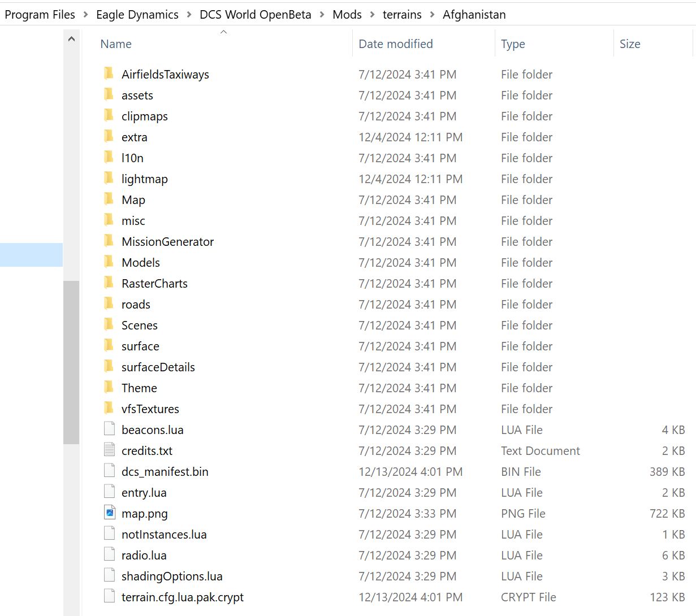Click the MissionGenerator folder icon
The image size is (696, 616).
[109, 241]
